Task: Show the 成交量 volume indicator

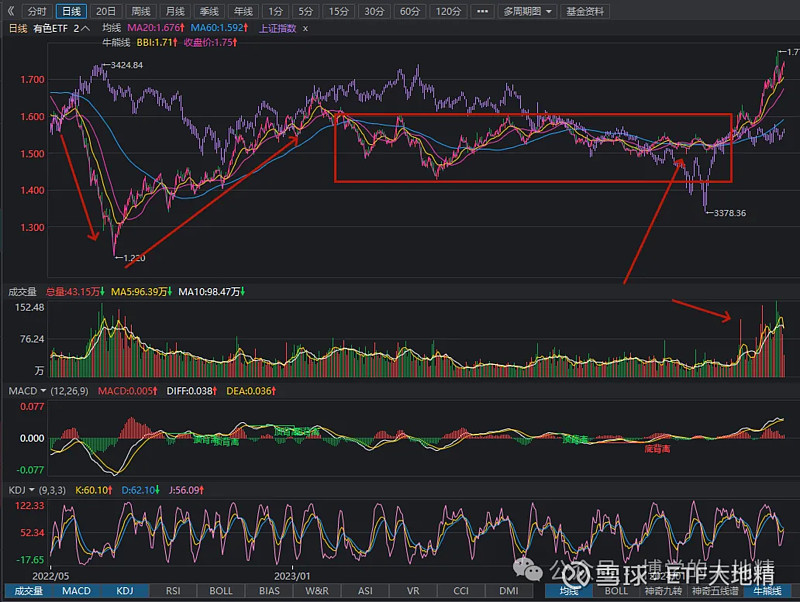Action: (30, 590)
